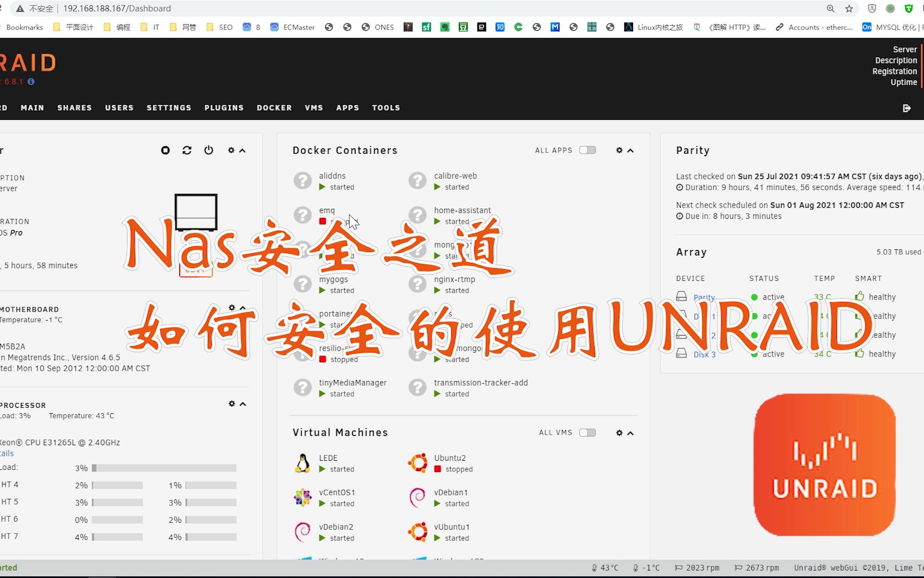Click the browser address bar
Screen dimensions: 924x578
214,8
